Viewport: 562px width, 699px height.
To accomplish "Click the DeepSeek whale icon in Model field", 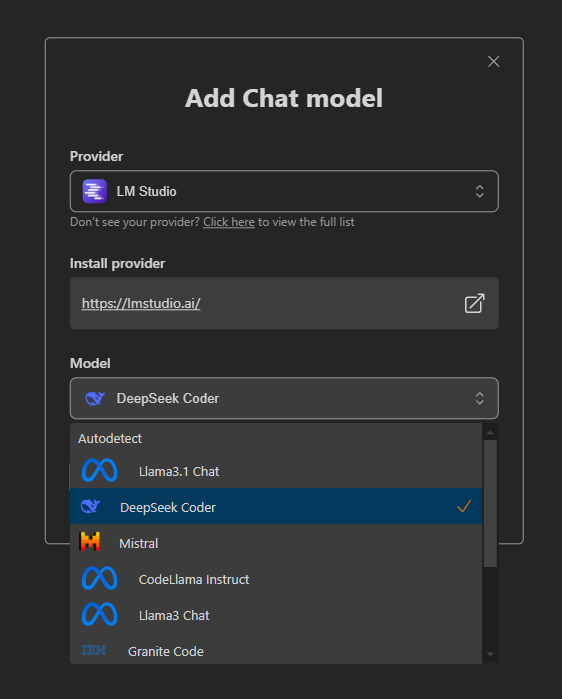I will 95,398.
